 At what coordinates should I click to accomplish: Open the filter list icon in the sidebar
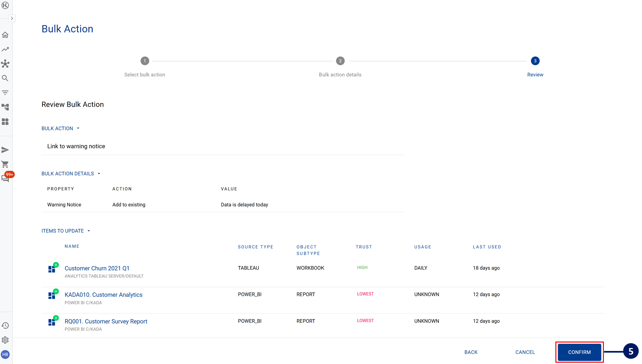point(5,93)
